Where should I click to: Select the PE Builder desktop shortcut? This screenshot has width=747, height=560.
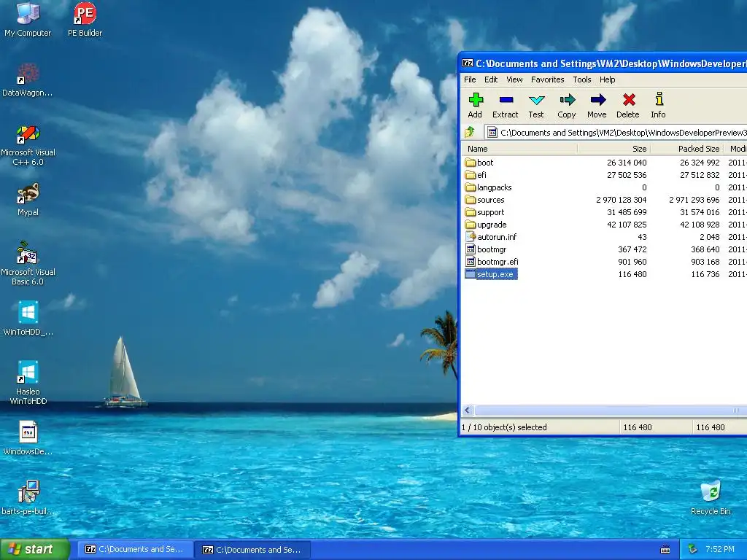tap(85, 20)
